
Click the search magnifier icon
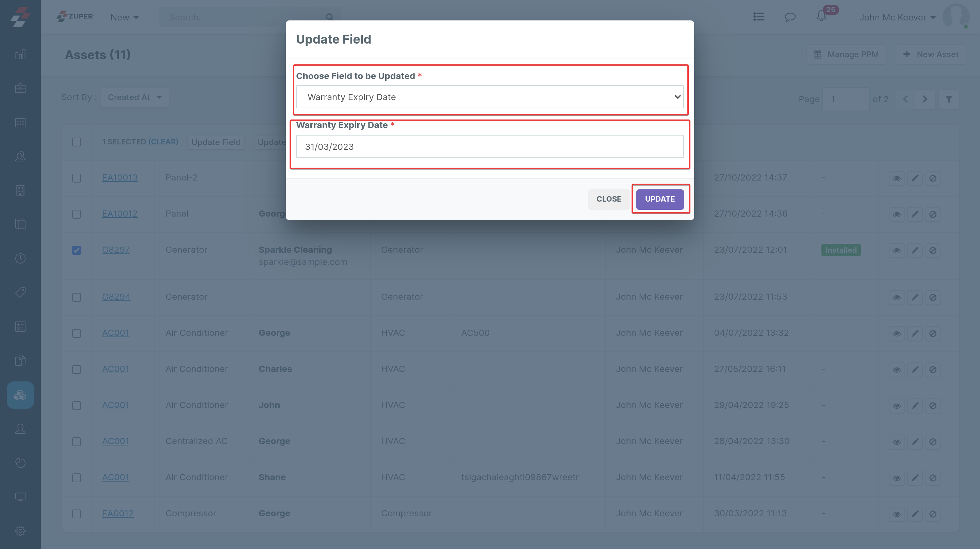329,17
